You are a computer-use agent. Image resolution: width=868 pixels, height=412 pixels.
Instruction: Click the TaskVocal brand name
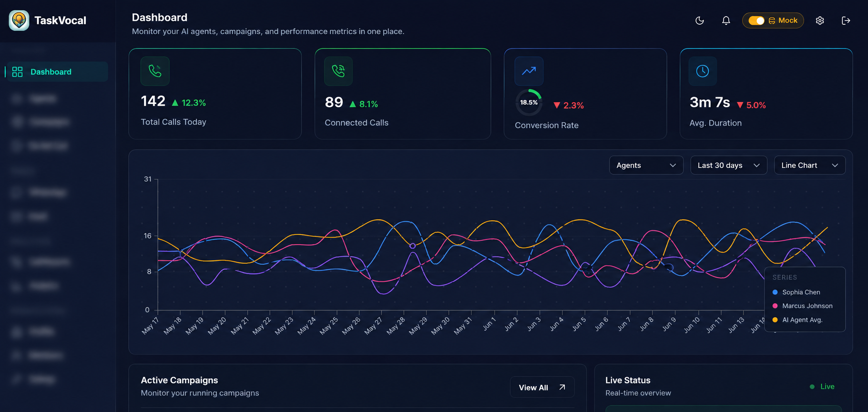tap(60, 21)
